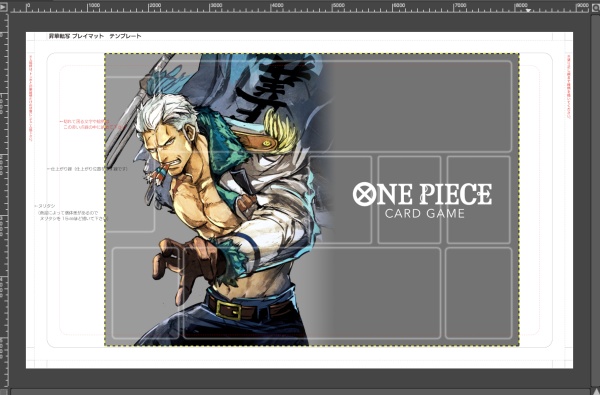The width and height of the screenshot is (600, 395).
Task: Toggle zoom-on-resize magnifier button beside the ruler
Action: [596, 7]
